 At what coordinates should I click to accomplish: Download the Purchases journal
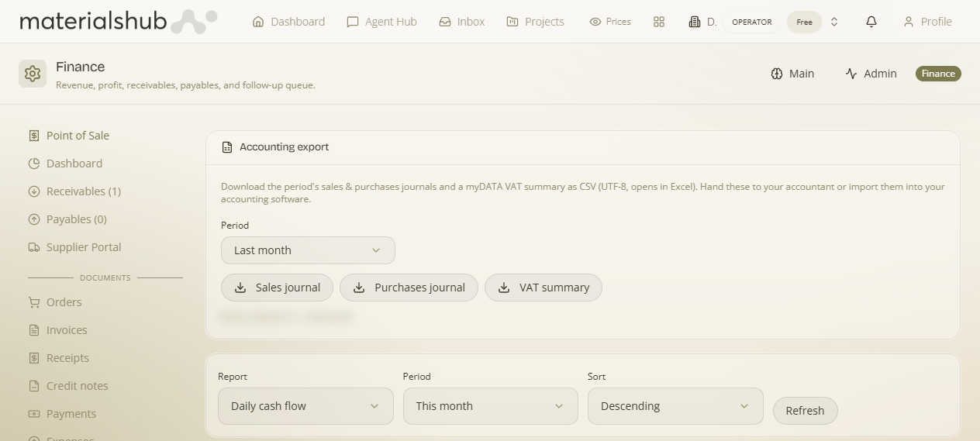409,288
